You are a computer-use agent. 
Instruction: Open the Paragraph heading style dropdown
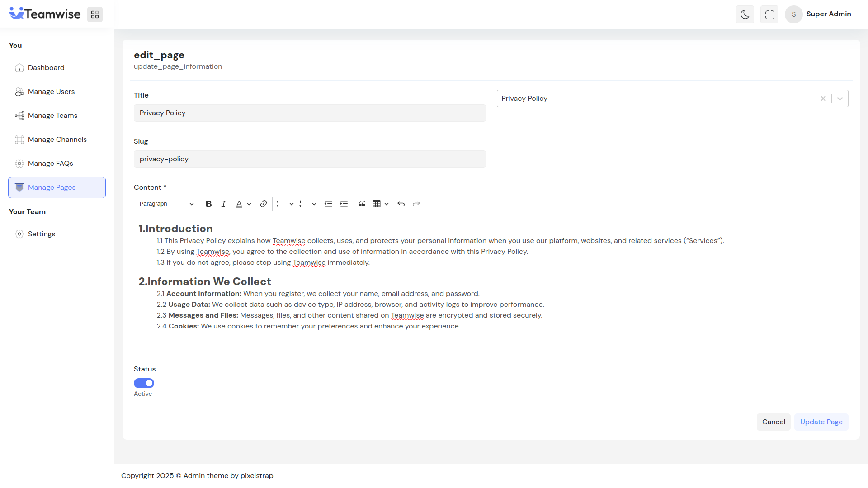(166, 204)
